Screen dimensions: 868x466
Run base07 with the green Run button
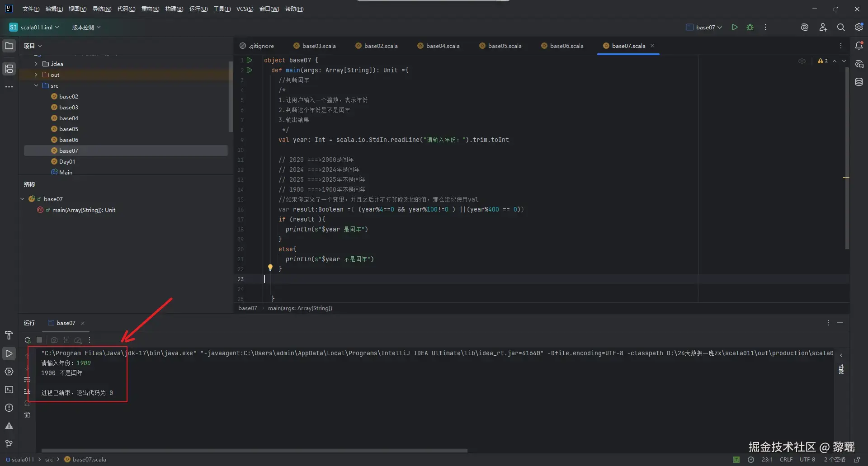[x=735, y=27]
